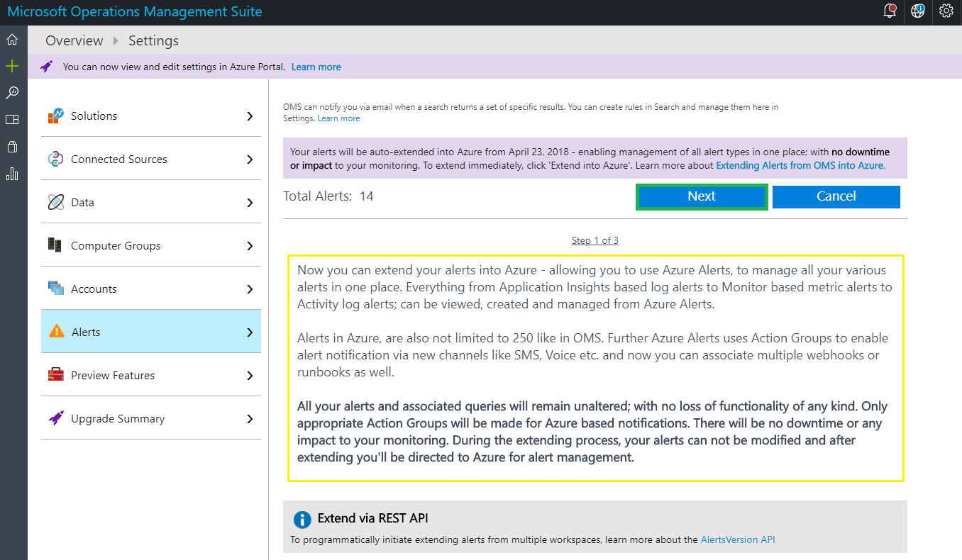Select the Connected Sources settings item

point(151,159)
